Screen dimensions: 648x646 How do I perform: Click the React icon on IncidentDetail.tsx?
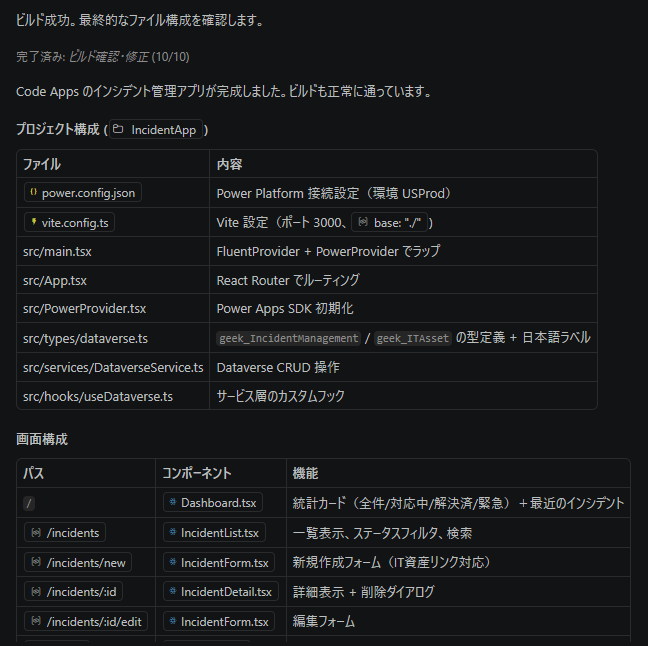tap(172, 592)
